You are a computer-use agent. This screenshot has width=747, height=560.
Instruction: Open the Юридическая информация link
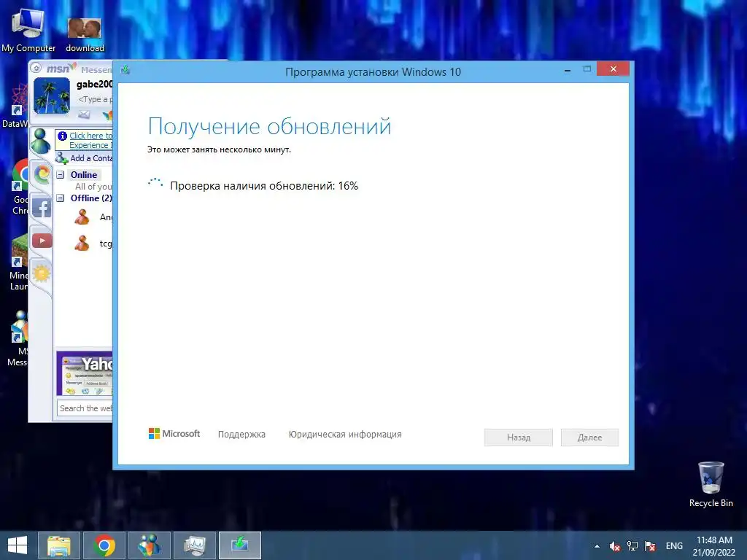pyautogui.click(x=345, y=435)
